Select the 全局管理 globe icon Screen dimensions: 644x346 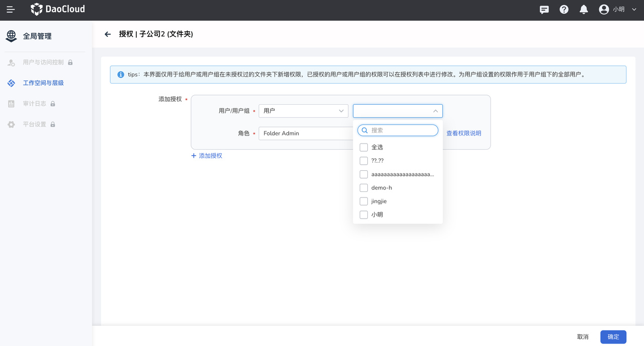pyautogui.click(x=11, y=35)
